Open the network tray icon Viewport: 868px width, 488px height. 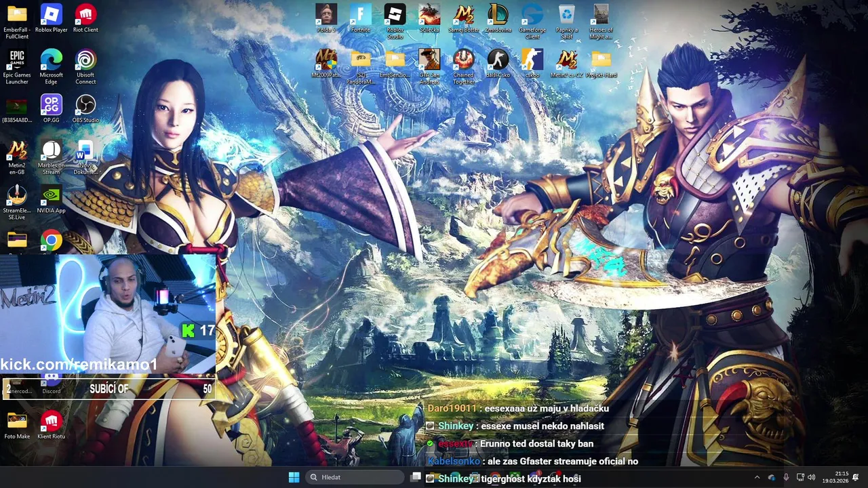(800, 477)
